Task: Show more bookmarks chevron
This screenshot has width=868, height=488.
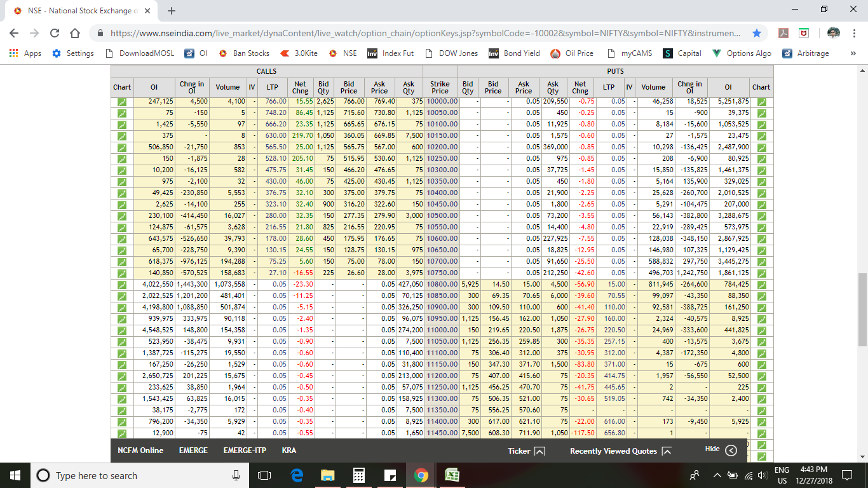Action: pos(853,53)
